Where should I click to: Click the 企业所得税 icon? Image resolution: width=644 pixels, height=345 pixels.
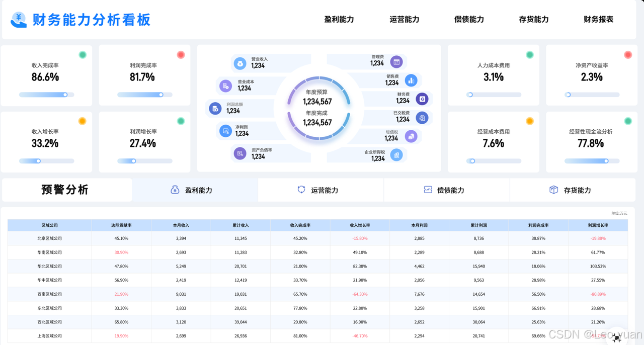point(396,155)
